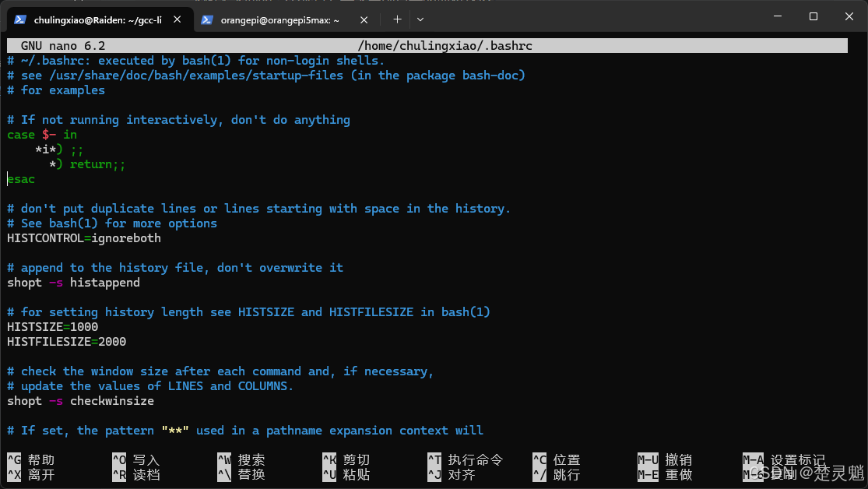Click the GNU nano 6.2 label
The height and width of the screenshot is (489, 868).
point(63,46)
